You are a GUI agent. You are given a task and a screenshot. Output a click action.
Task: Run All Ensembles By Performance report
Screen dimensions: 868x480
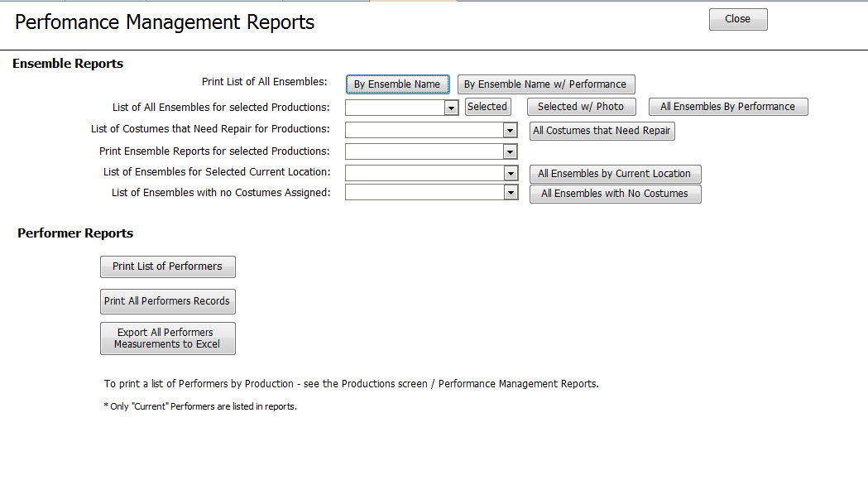[x=728, y=106]
